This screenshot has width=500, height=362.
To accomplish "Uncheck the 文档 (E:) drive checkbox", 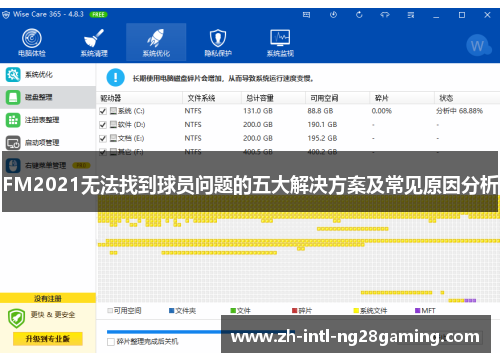I will 103,138.
